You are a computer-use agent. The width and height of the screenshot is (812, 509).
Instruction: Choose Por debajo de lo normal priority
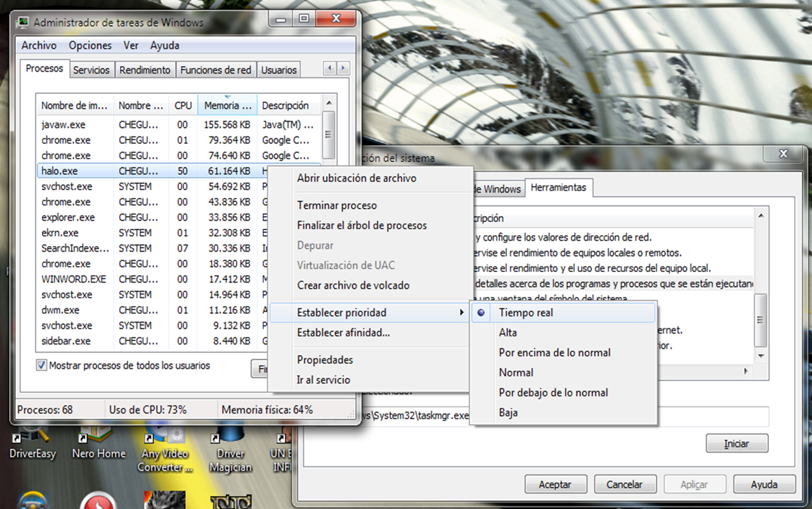coord(563,392)
